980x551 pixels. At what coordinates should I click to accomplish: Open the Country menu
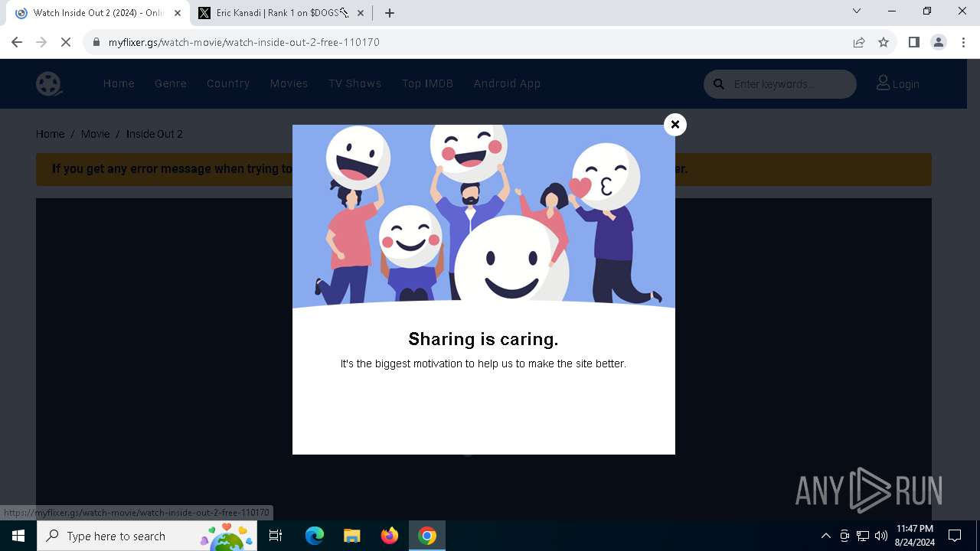pyautogui.click(x=228, y=84)
